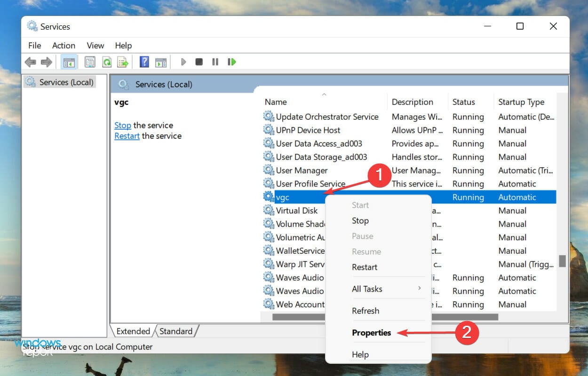Screen dimensions: 588x376
Task: Switch to the Standard tab
Action: (x=176, y=331)
